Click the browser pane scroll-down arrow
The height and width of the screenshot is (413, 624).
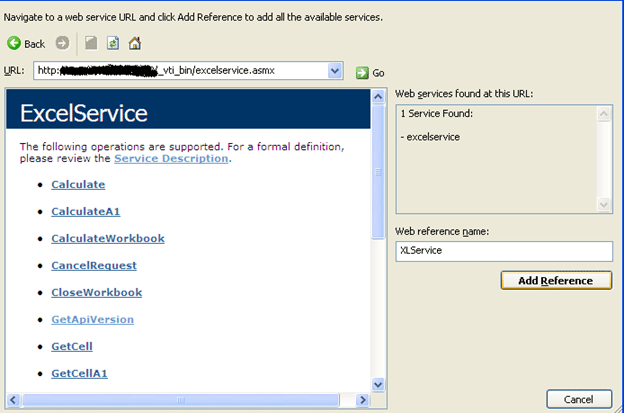pyautogui.click(x=378, y=384)
